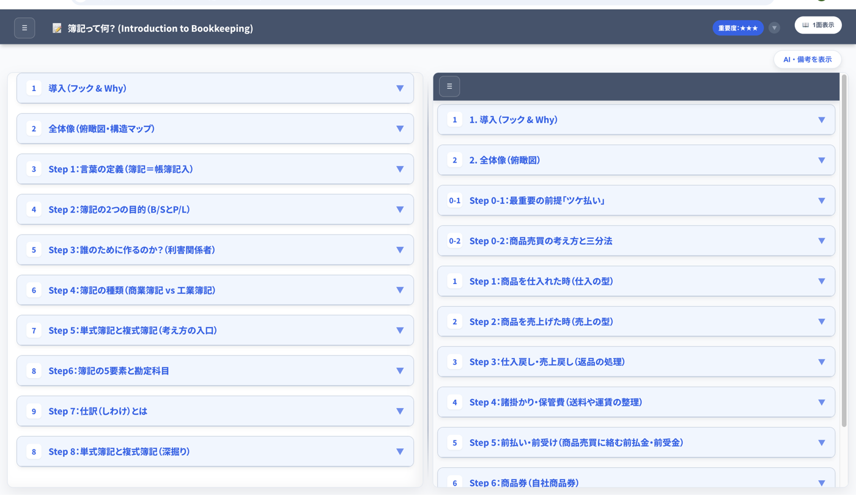Open the Step 3: 誰のために作るのか? section
This screenshot has width=856, height=504.
point(215,250)
